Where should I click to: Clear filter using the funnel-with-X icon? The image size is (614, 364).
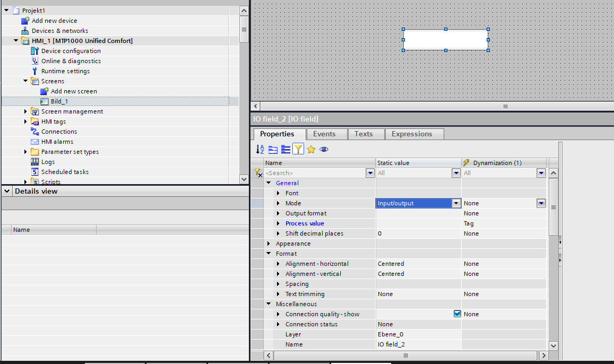[x=258, y=173]
